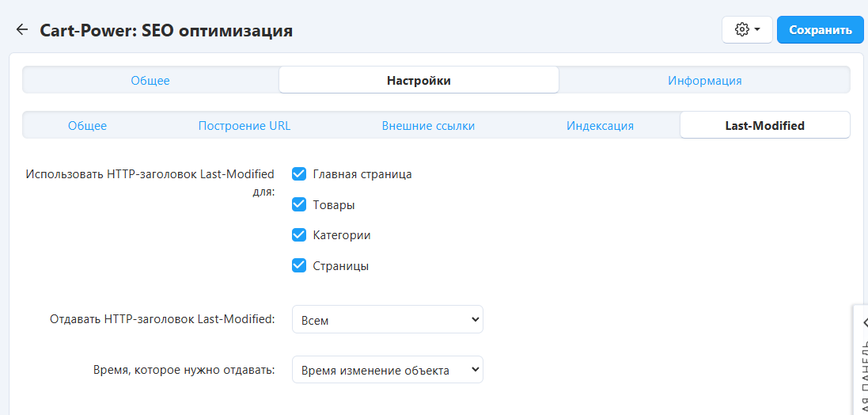Save changes with the Сохранить button
Image resolution: width=868 pixels, height=415 pixels.
pyautogui.click(x=820, y=30)
